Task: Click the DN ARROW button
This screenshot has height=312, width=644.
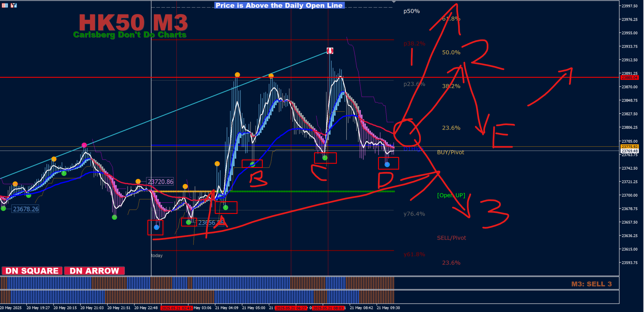Action: click(x=94, y=271)
